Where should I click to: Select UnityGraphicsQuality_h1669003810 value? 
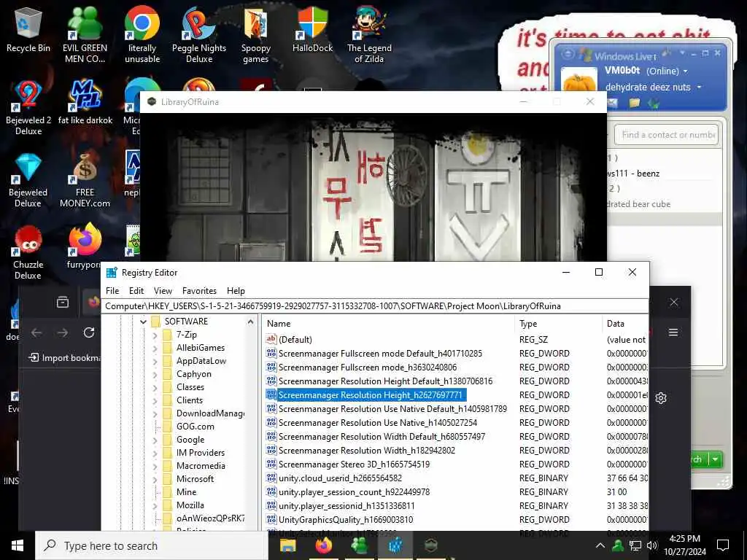(x=346, y=519)
